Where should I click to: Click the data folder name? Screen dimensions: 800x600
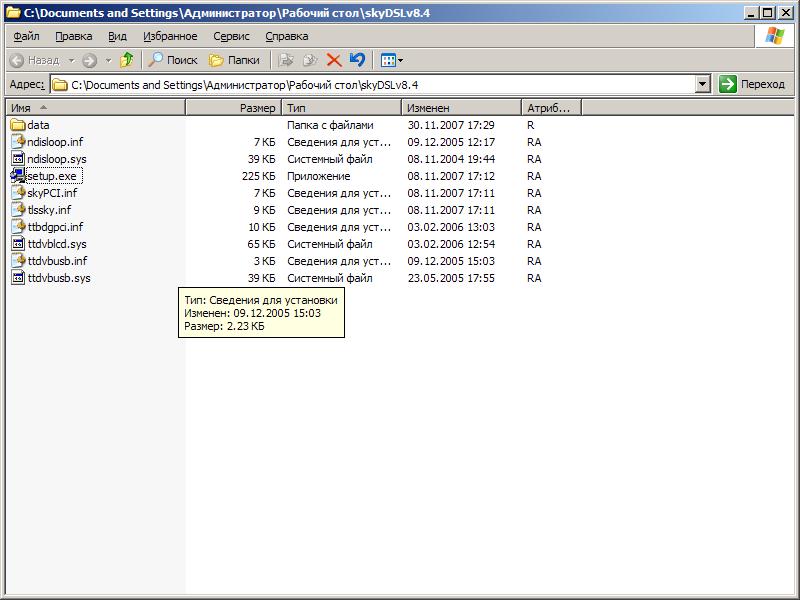[38, 125]
